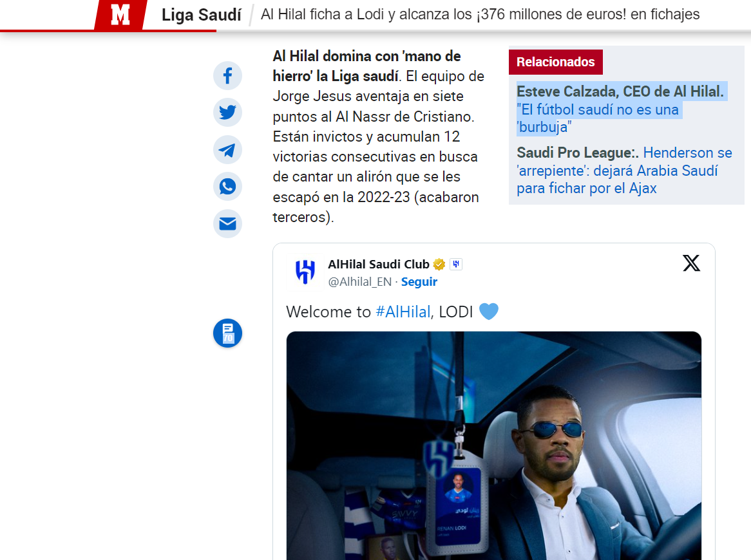Image resolution: width=751 pixels, height=560 pixels.
Task: Click the gold verified badge
Action: (x=439, y=264)
